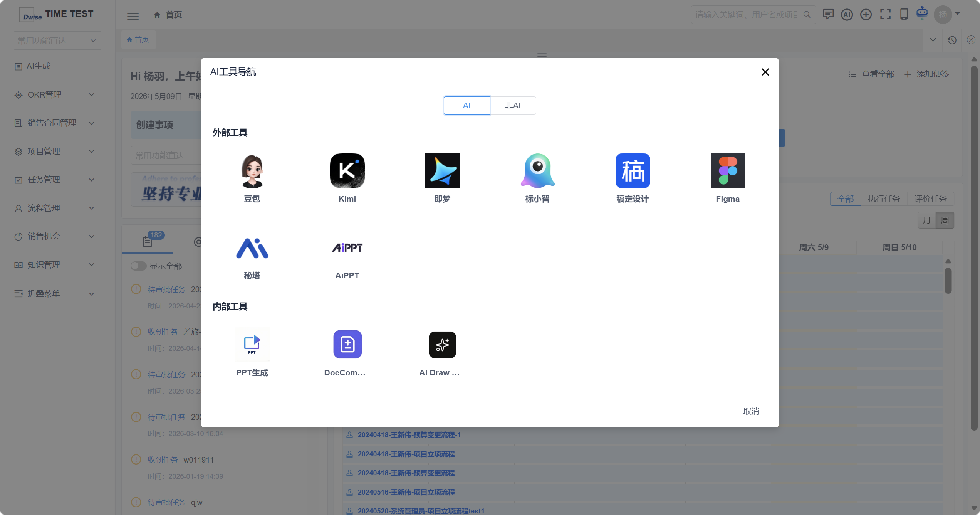Expand the 项目管理 sidebar menu

pos(54,151)
